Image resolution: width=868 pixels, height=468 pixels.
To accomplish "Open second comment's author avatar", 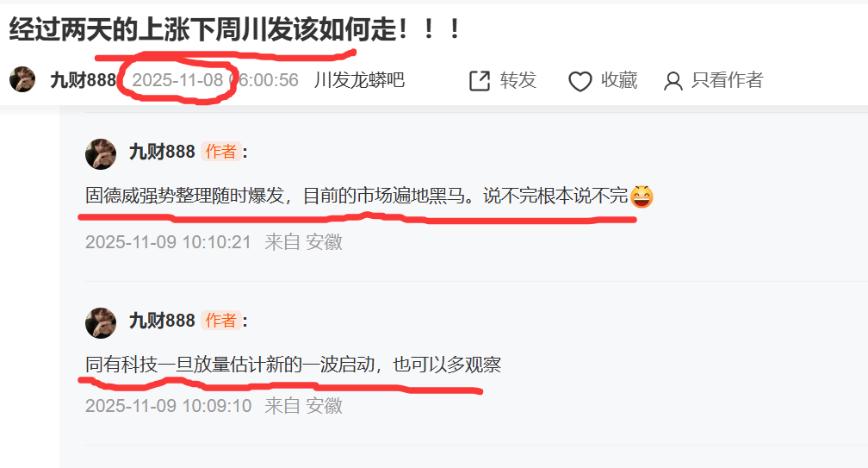I will (x=101, y=323).
